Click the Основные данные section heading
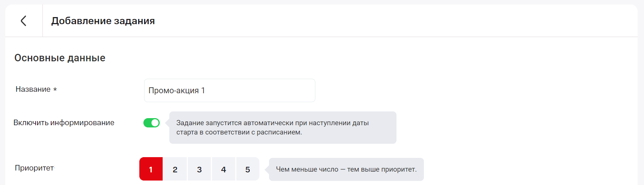Screen dimensions: 644x185 point(60,58)
